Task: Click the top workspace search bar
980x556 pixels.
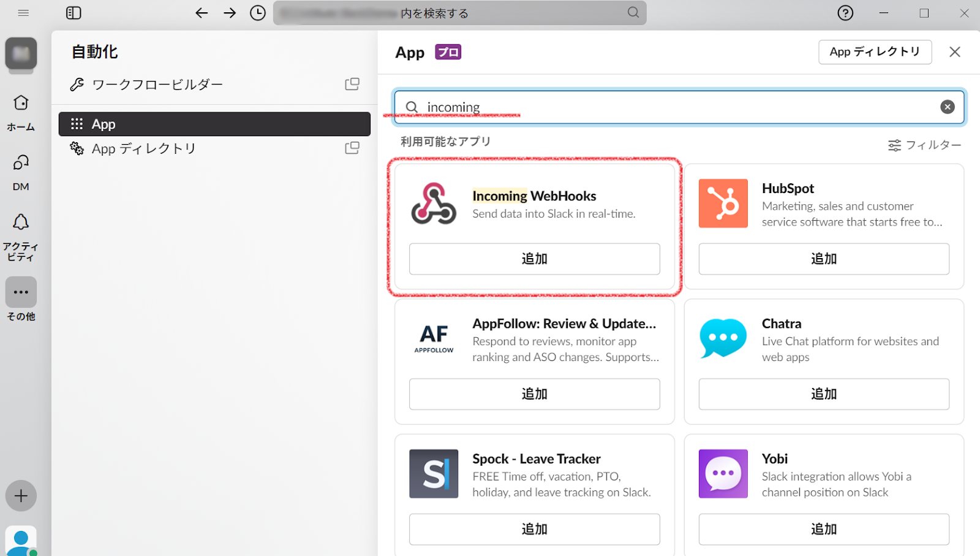Action: tap(460, 13)
